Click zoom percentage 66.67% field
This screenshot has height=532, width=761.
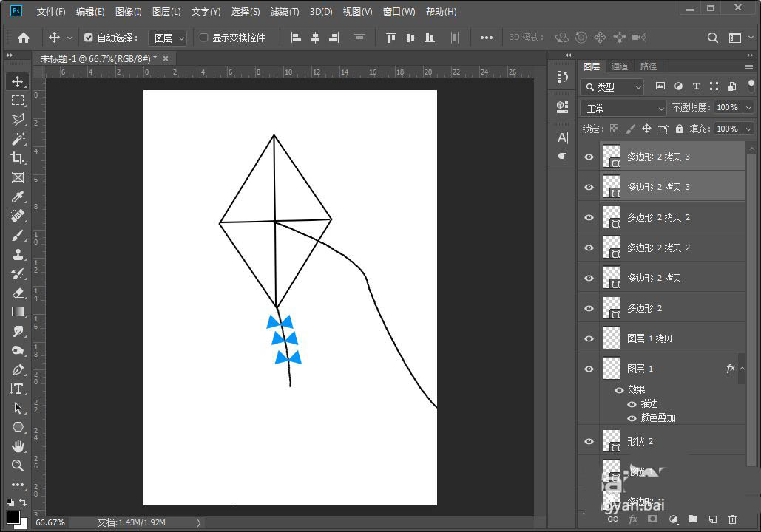tap(50, 523)
